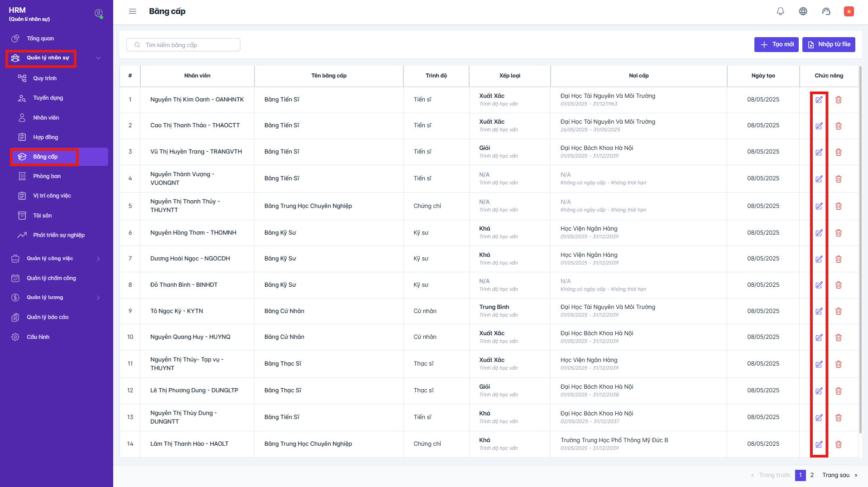This screenshot has height=487, width=868.
Task: Click the Tìm kiếm bằng cấp search field
Action: (x=183, y=45)
